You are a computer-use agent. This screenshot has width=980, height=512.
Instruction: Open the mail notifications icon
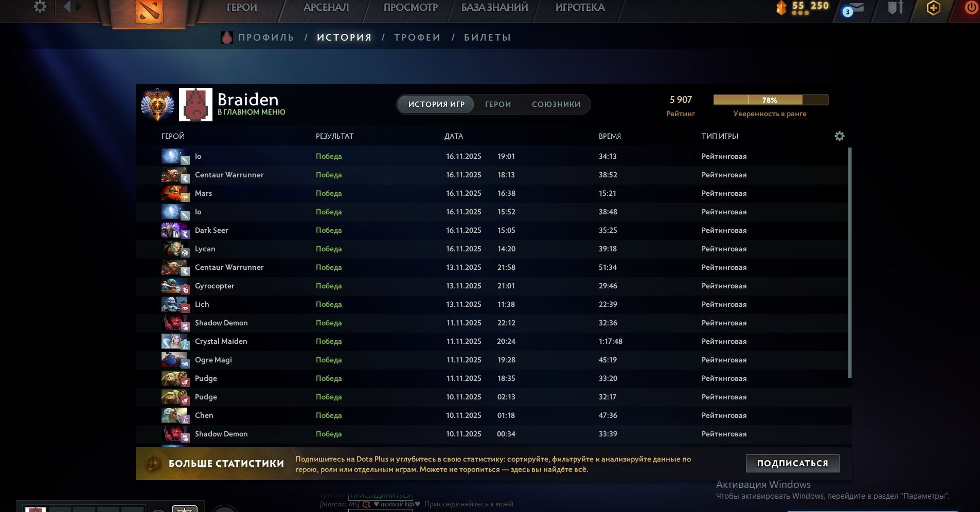click(854, 8)
